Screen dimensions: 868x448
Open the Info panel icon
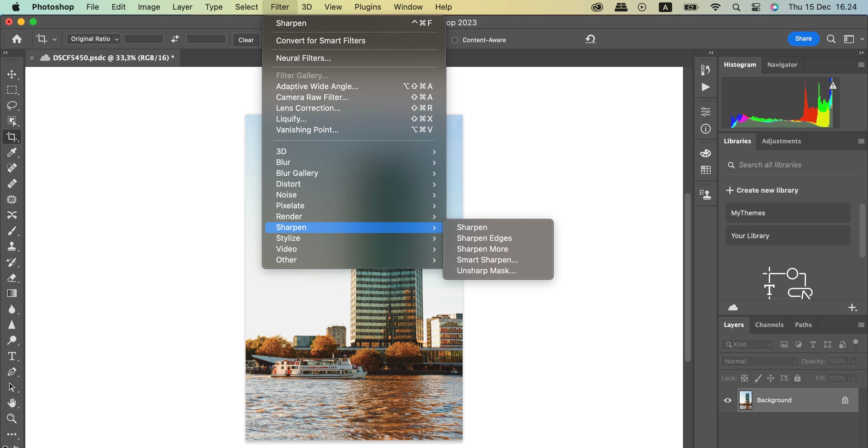click(705, 129)
